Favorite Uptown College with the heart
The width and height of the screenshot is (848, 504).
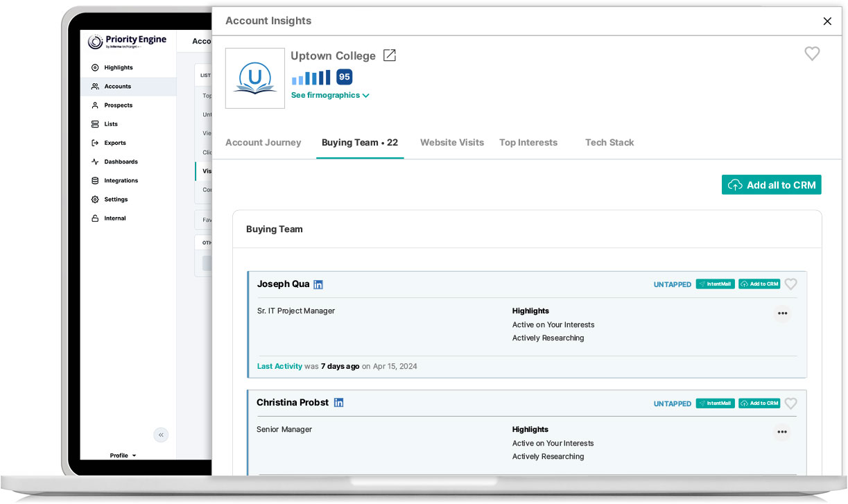[x=812, y=53]
